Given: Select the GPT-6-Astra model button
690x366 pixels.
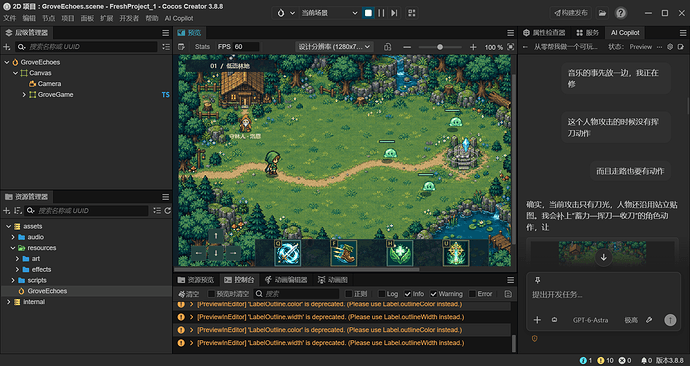Looking at the screenshot, I should pyautogui.click(x=590, y=320).
